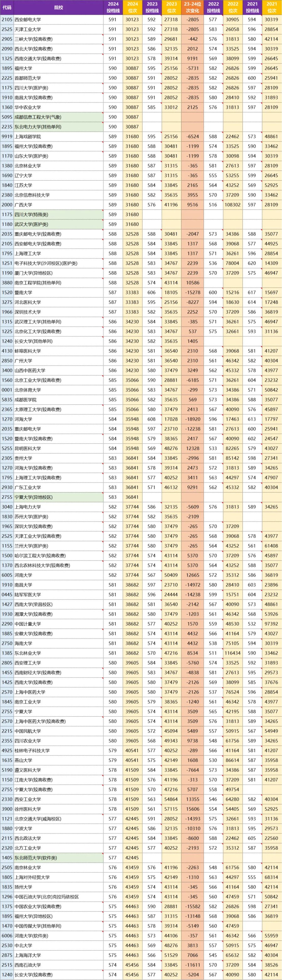Viewport: 282px width, 980px height.
Task: Select the 2024 位次 column header
Action: point(132,8)
